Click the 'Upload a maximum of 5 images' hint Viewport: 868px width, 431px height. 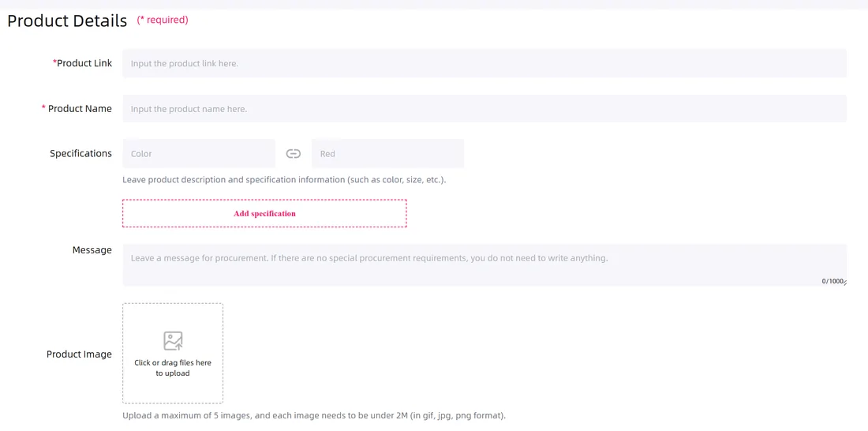(314, 415)
